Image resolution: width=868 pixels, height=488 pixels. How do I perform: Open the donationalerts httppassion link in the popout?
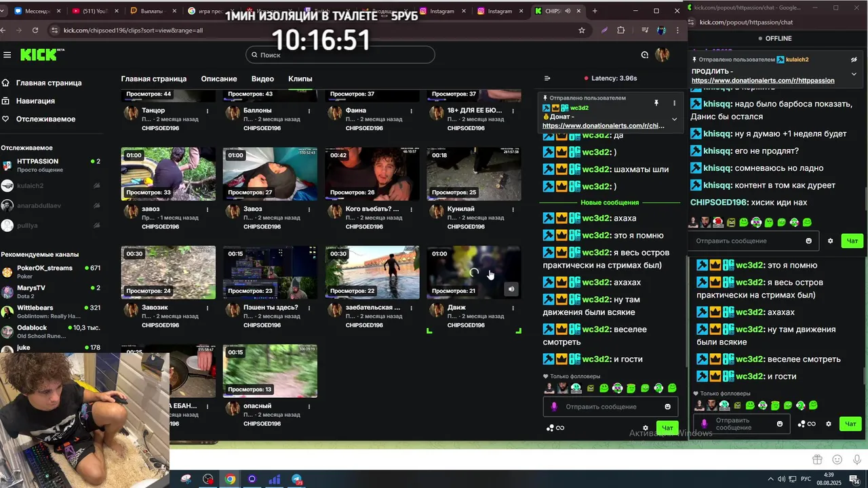tap(763, 80)
